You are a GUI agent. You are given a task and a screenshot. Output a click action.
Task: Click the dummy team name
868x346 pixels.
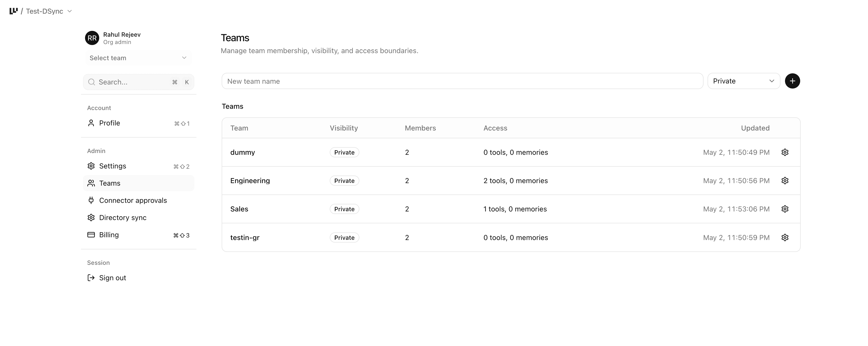[243, 152]
